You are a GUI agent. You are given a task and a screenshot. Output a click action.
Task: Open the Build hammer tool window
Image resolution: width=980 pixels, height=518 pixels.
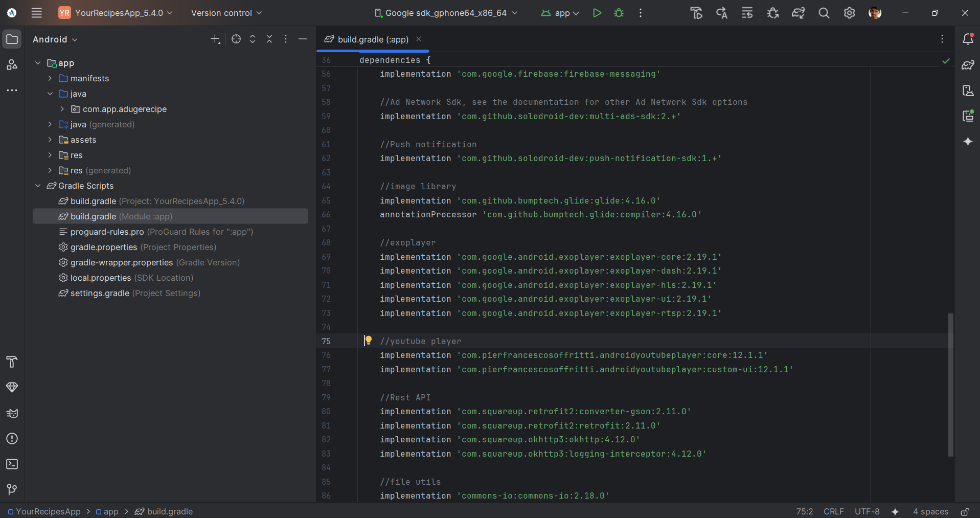(12, 362)
